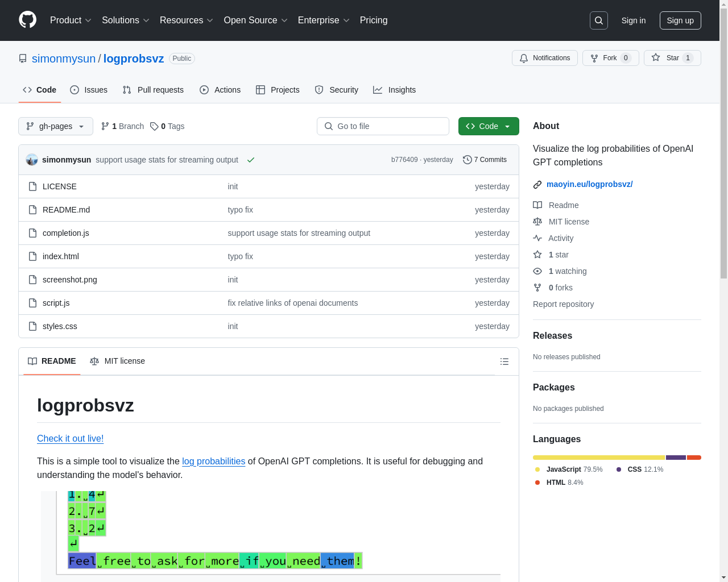Switch to the Issues tab

click(89, 90)
